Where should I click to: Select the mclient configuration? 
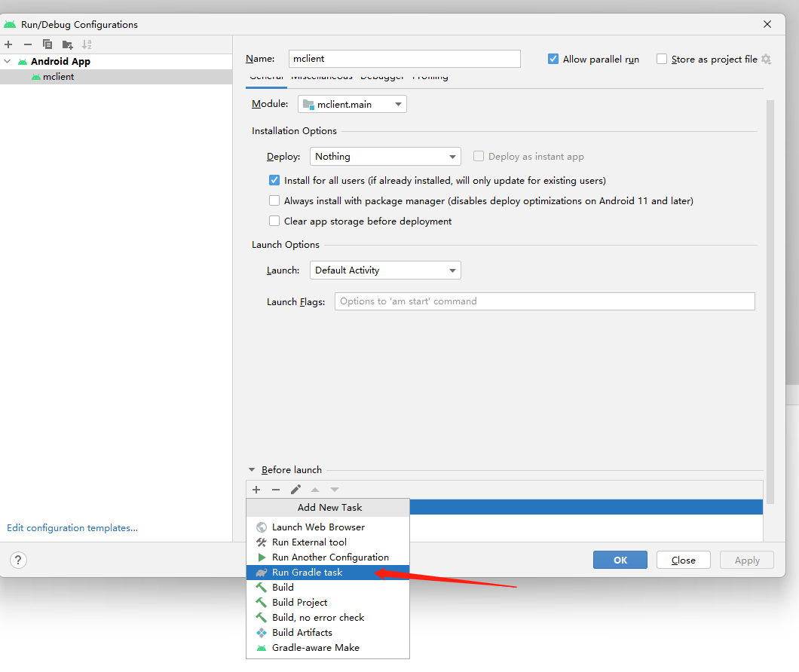116,76
